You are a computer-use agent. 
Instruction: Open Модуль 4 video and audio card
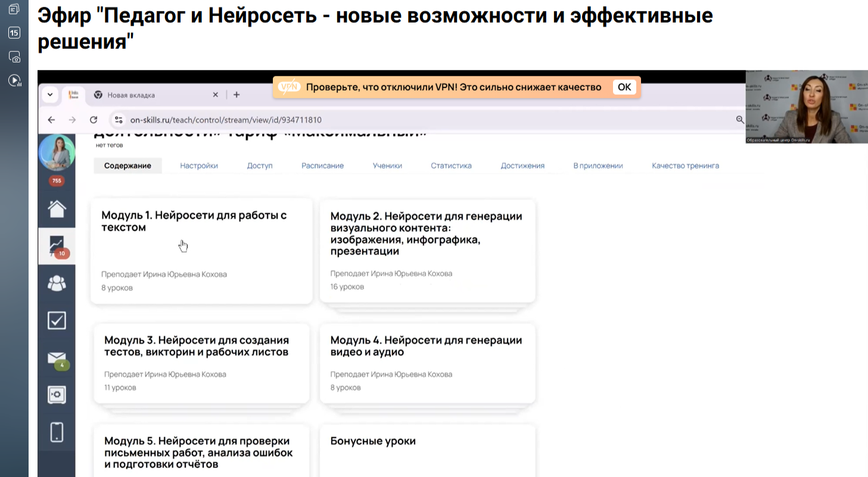pyautogui.click(x=427, y=363)
